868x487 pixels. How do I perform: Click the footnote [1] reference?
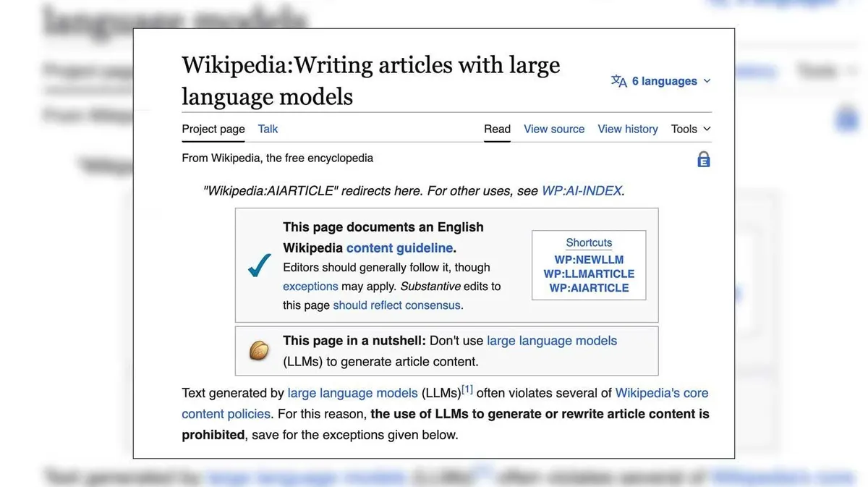click(x=467, y=389)
